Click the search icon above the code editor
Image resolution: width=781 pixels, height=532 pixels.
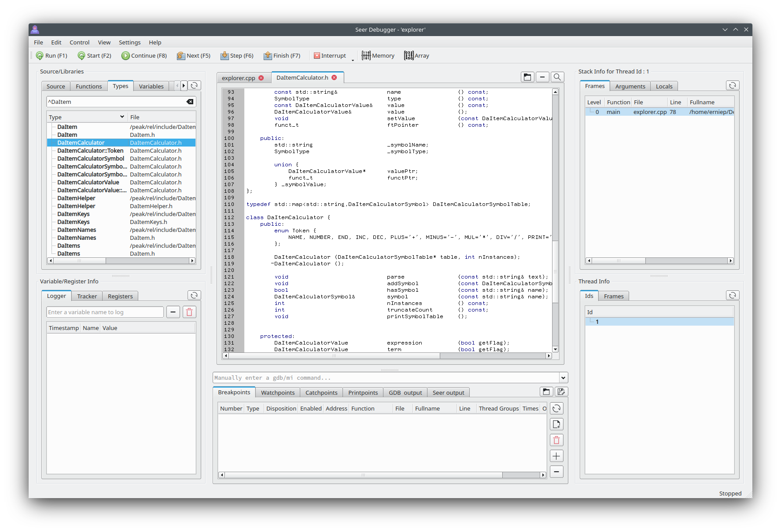[x=557, y=77]
